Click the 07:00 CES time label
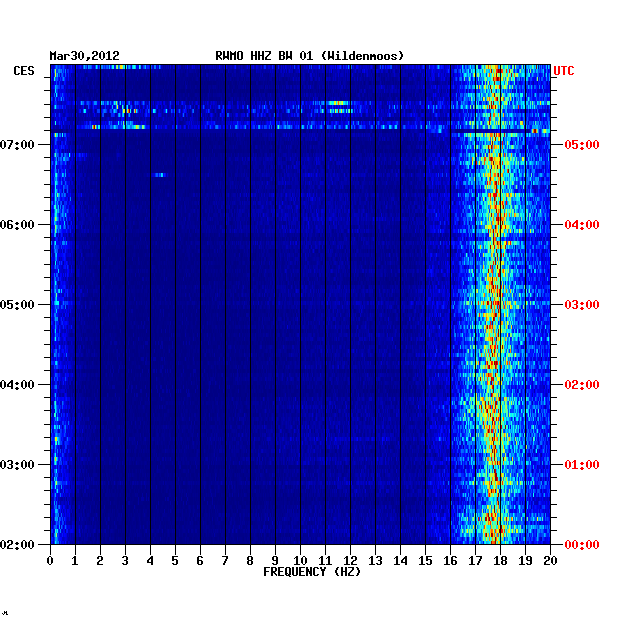Image resolution: width=630 pixels, height=624 pixels. (17, 145)
